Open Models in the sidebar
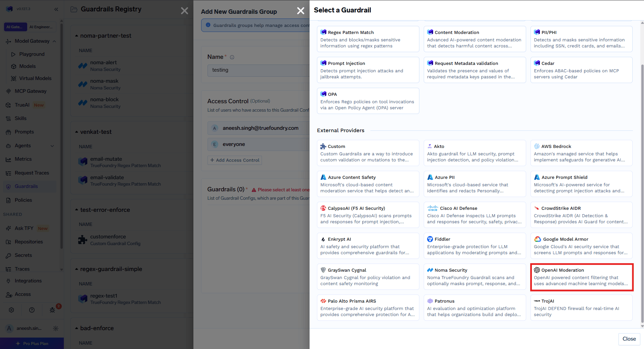 (x=28, y=66)
